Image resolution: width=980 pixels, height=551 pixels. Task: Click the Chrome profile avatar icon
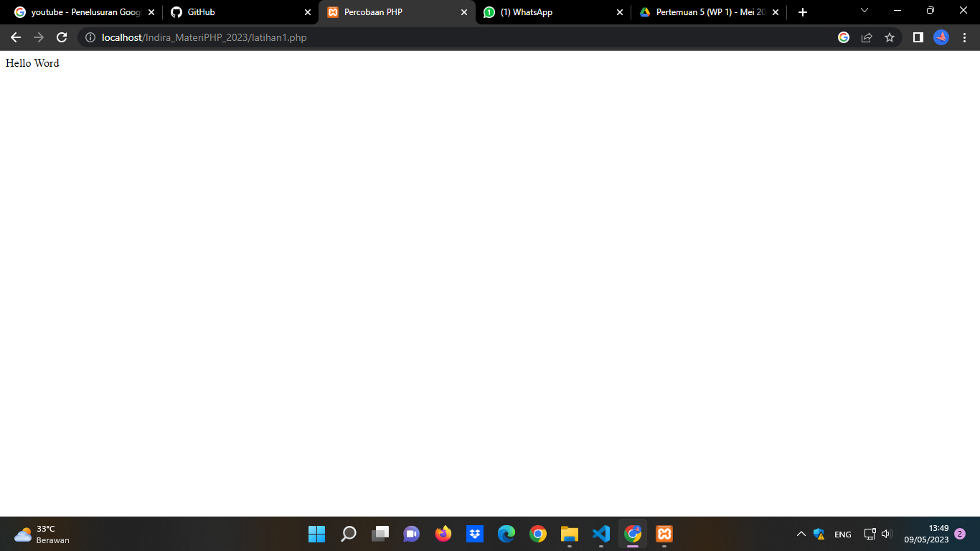[941, 37]
